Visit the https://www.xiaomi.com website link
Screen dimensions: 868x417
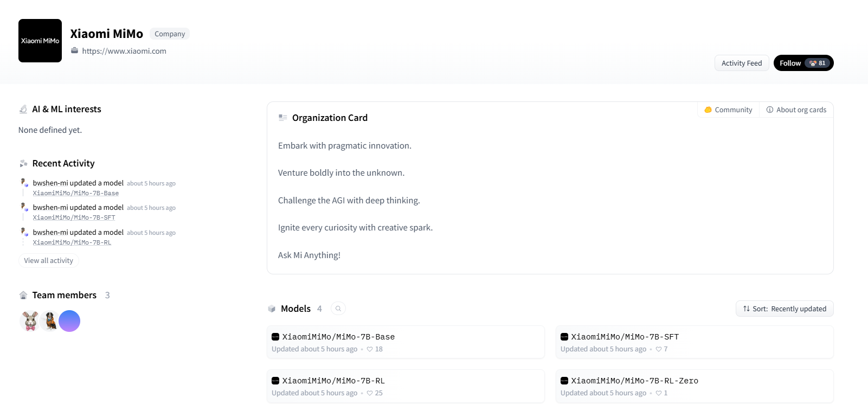pyautogui.click(x=124, y=51)
